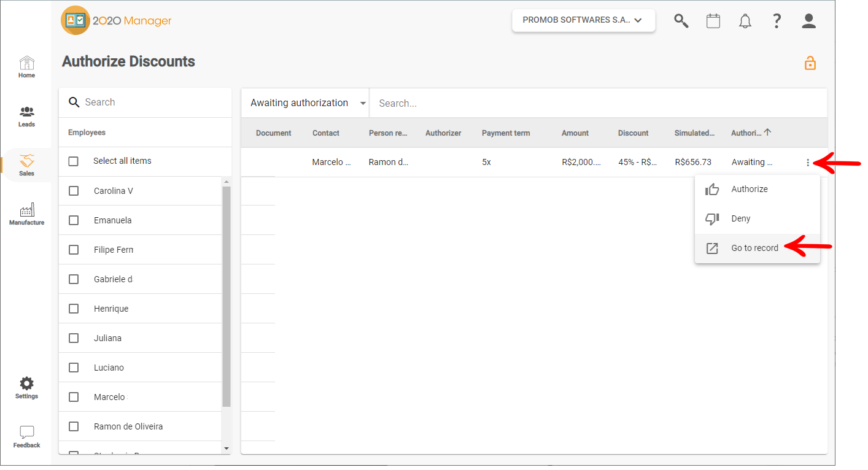868x470 pixels.
Task: Select Deny from context menu
Action: pos(758,219)
